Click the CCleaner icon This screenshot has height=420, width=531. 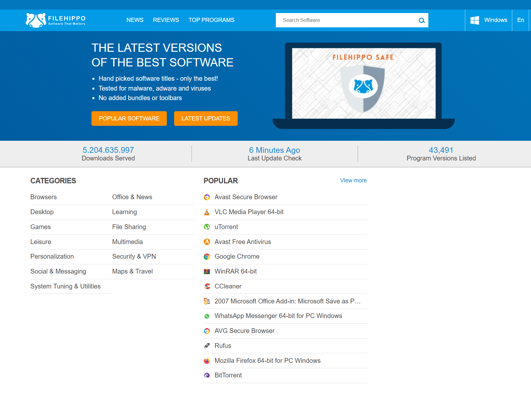point(207,286)
